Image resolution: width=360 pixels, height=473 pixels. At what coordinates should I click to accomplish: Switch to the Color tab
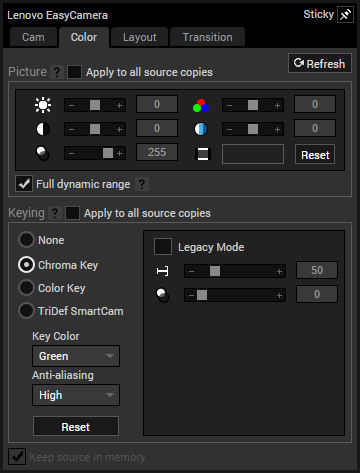(x=84, y=37)
